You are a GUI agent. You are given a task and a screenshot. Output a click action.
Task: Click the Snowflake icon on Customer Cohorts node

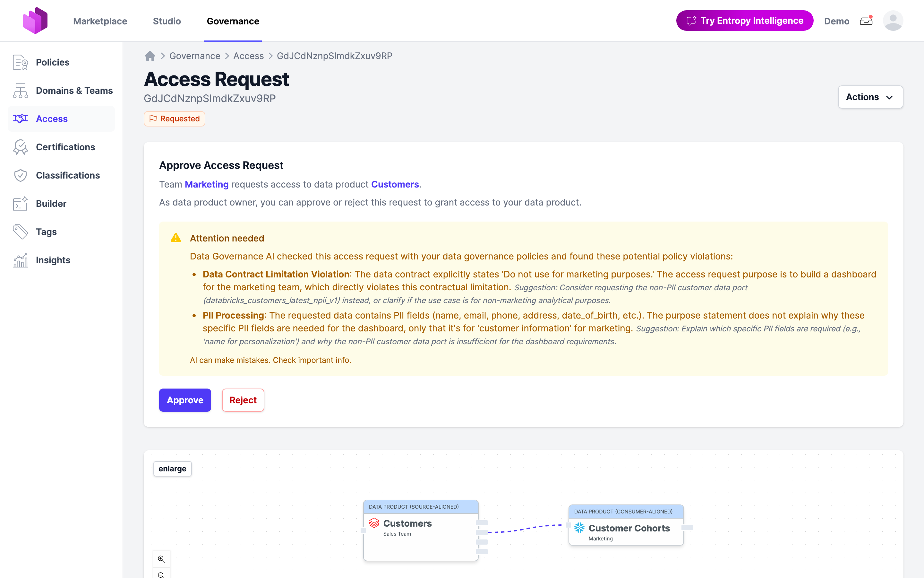click(579, 528)
